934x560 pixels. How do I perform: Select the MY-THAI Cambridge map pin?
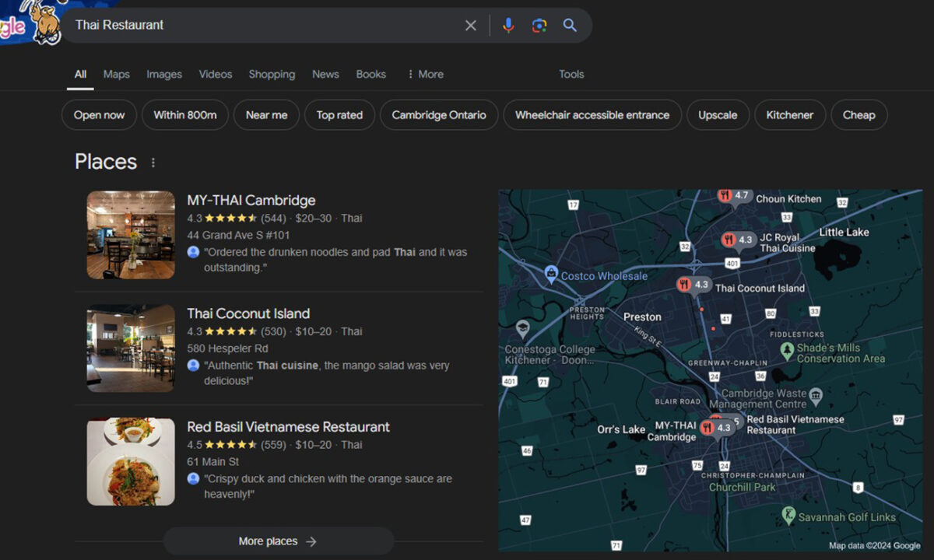717,428
